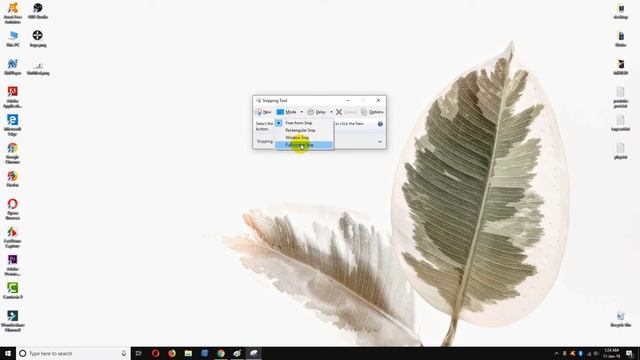640x360 pixels.
Task: Click the Delay button
Action: coord(317,112)
